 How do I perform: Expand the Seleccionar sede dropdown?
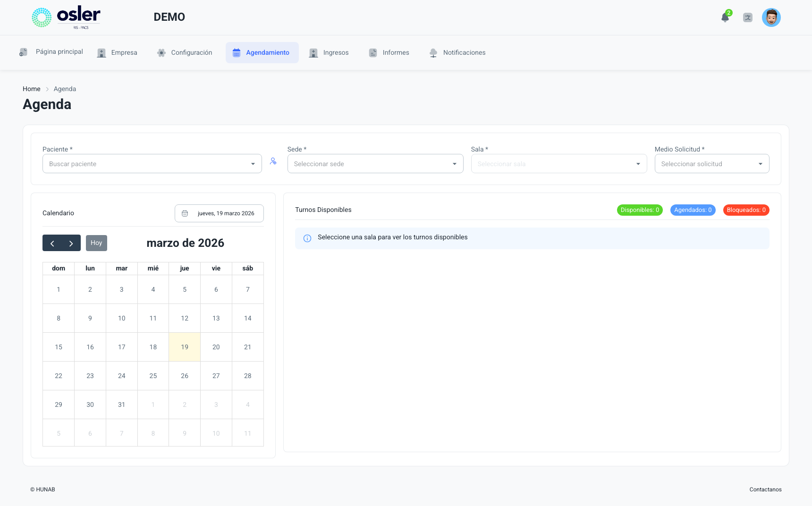375,164
